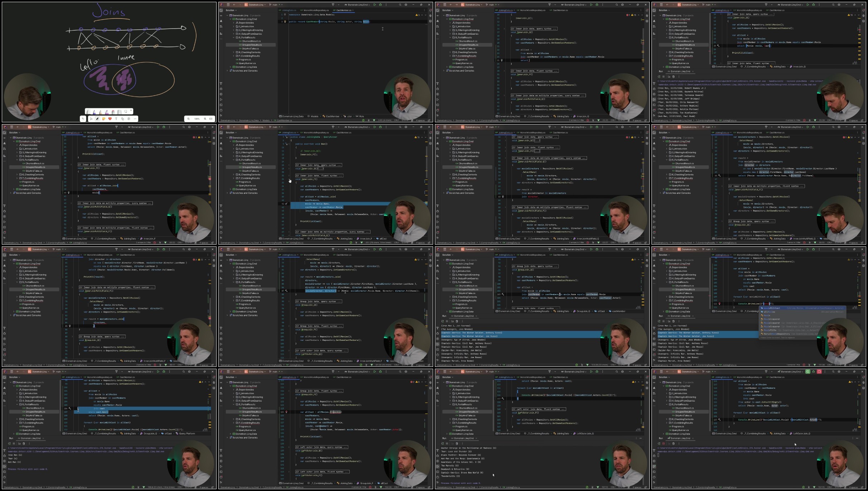
Task: Open the shapes tool in whiteboard toolbar
Action: tap(122, 119)
